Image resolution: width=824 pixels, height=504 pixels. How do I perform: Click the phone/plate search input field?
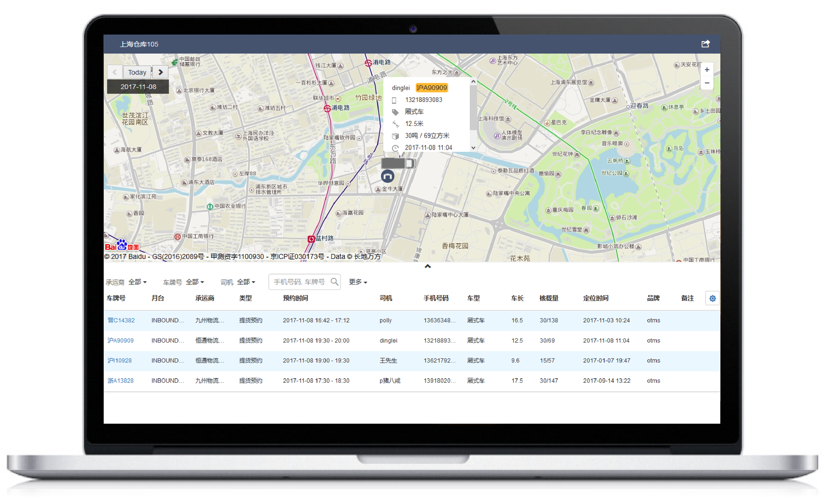pos(299,282)
